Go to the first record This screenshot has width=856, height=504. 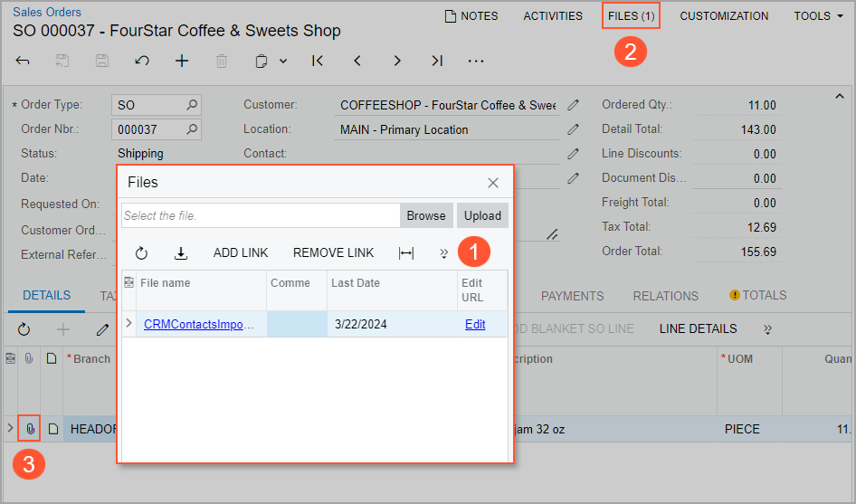tap(318, 61)
